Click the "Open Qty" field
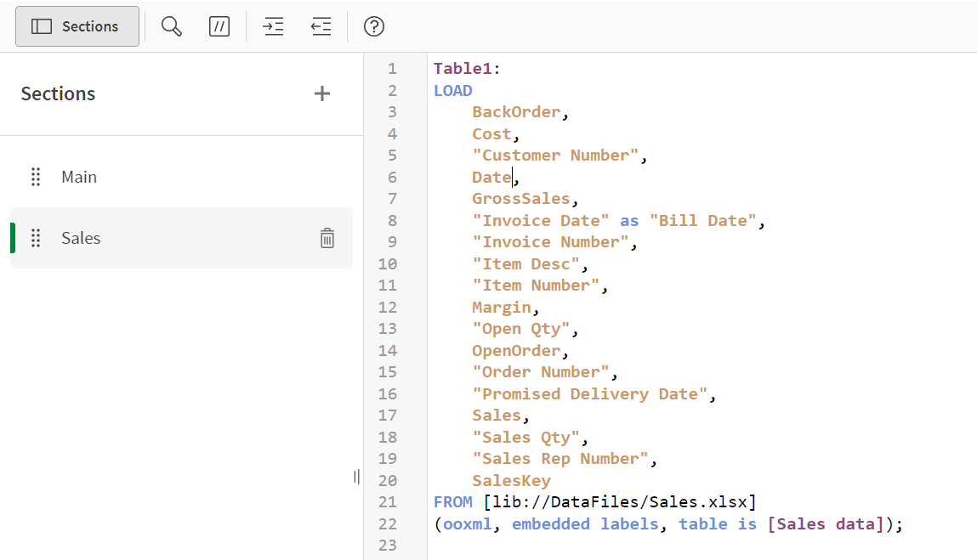 point(521,329)
